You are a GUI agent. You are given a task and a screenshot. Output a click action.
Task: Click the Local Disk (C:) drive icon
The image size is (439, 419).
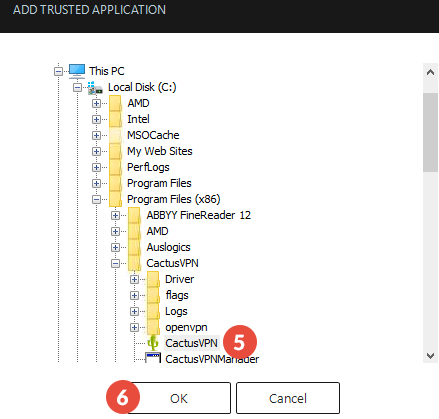point(95,88)
